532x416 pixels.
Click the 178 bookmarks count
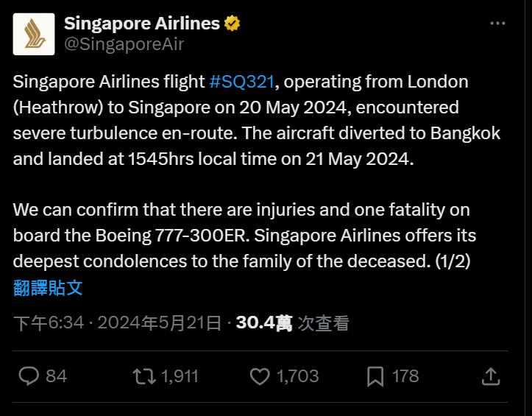coord(405,376)
